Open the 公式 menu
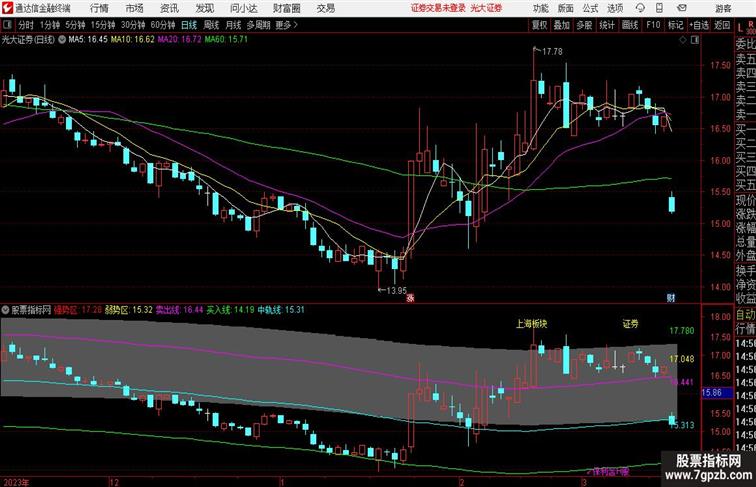This screenshot has width=756, height=487. click(x=590, y=8)
